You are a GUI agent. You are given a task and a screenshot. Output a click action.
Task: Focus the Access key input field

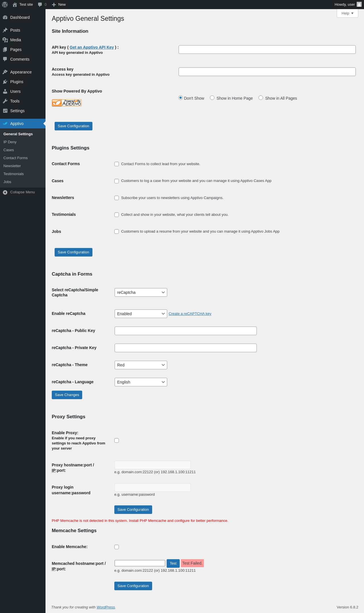[x=267, y=72]
